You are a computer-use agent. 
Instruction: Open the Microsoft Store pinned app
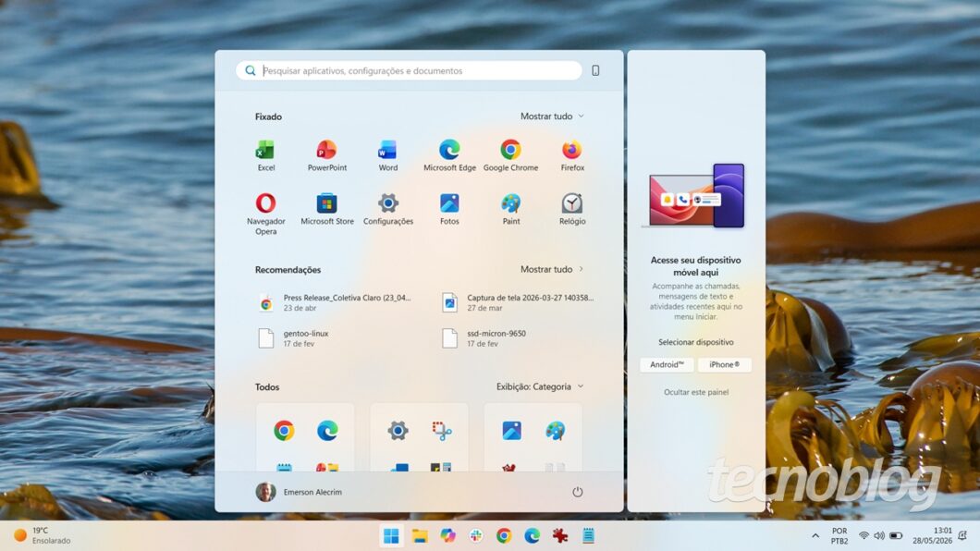click(x=327, y=209)
